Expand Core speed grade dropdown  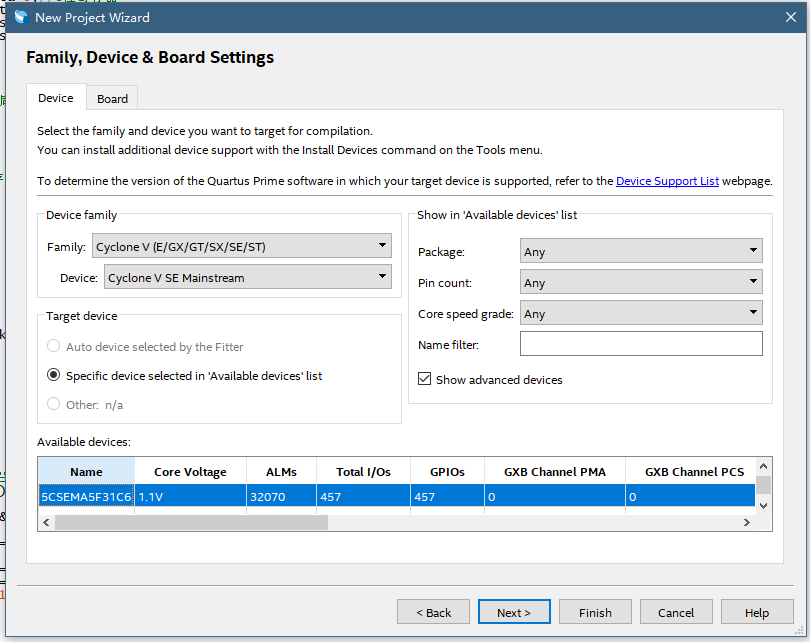tap(641, 314)
